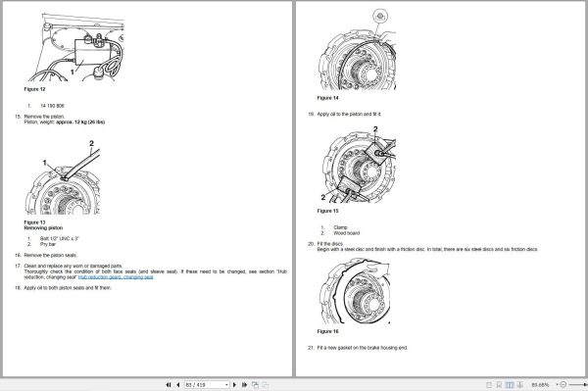Jump to the last page
The width and height of the screenshot is (588, 391).
(244, 384)
